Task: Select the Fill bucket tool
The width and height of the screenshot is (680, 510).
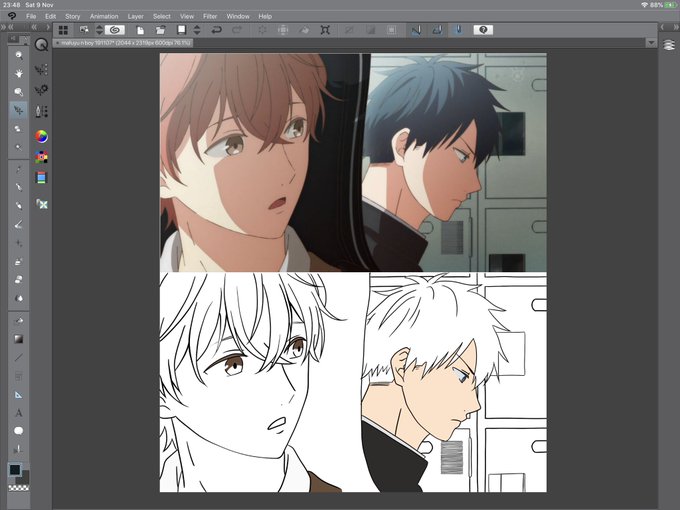Action: coord(19,320)
